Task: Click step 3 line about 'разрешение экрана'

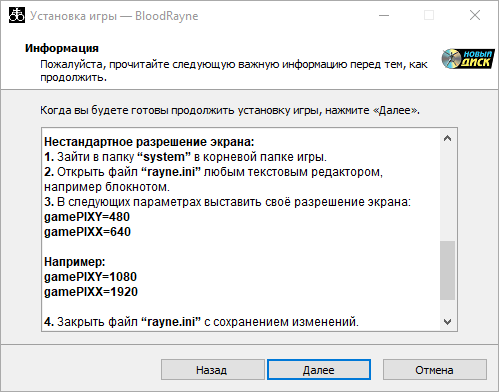Action: [227, 202]
